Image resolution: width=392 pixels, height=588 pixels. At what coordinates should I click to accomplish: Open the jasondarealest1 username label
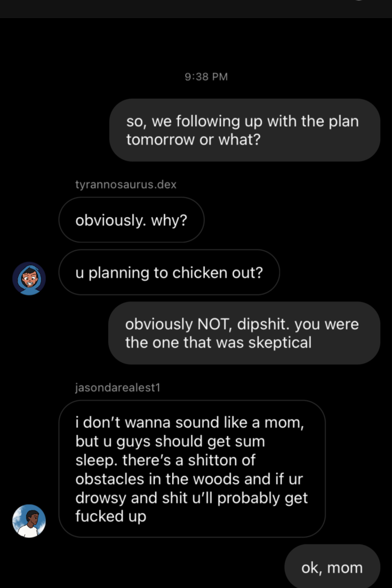click(118, 388)
